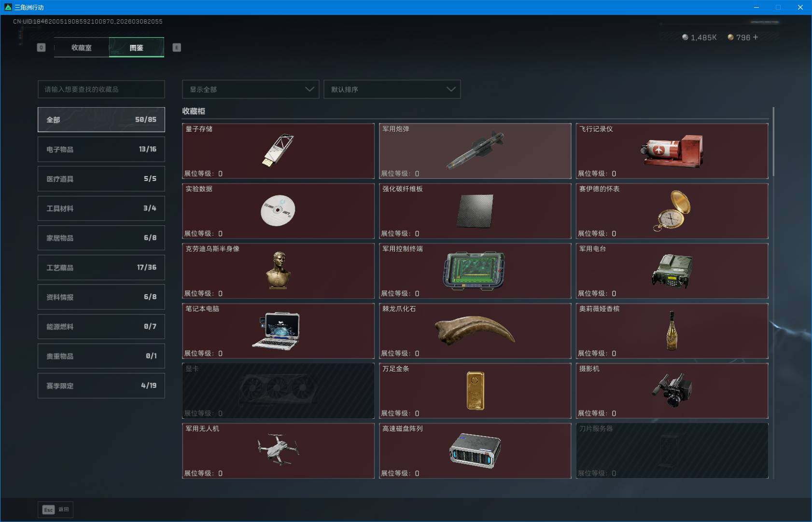Open the 电子物品 category
This screenshot has width=812, height=522.
click(x=101, y=149)
